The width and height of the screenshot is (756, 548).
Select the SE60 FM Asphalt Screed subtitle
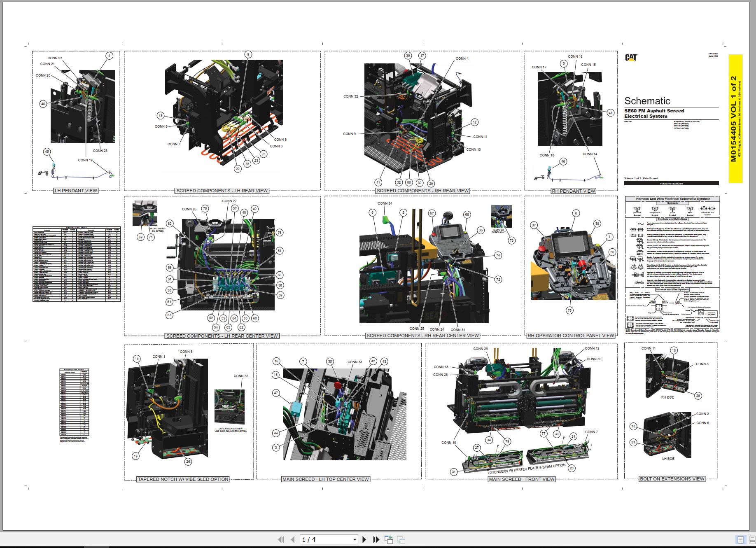654,111
